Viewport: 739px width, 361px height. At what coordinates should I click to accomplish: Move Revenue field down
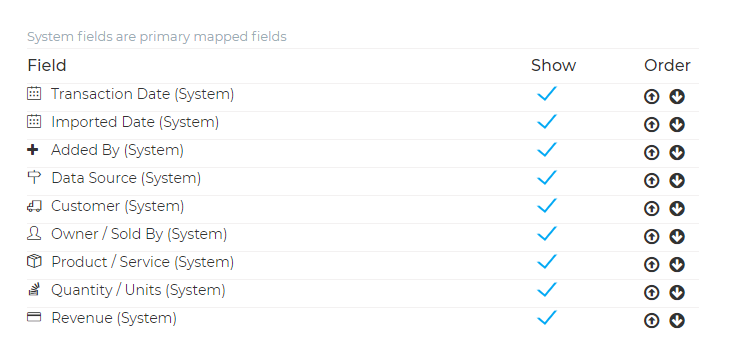pos(677,320)
